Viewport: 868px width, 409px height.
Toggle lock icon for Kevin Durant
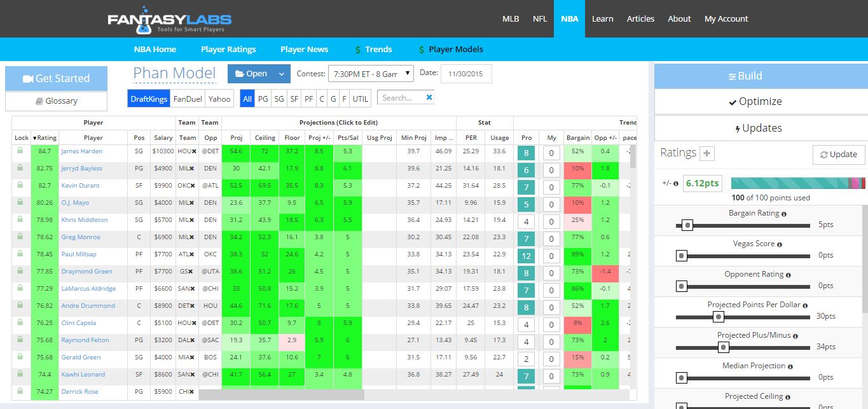click(x=20, y=185)
